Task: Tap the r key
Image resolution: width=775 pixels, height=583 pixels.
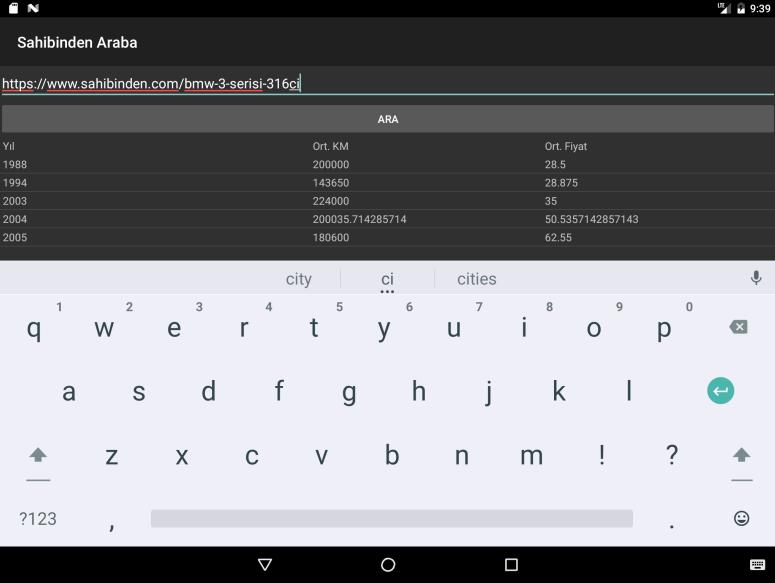Action: [x=244, y=328]
